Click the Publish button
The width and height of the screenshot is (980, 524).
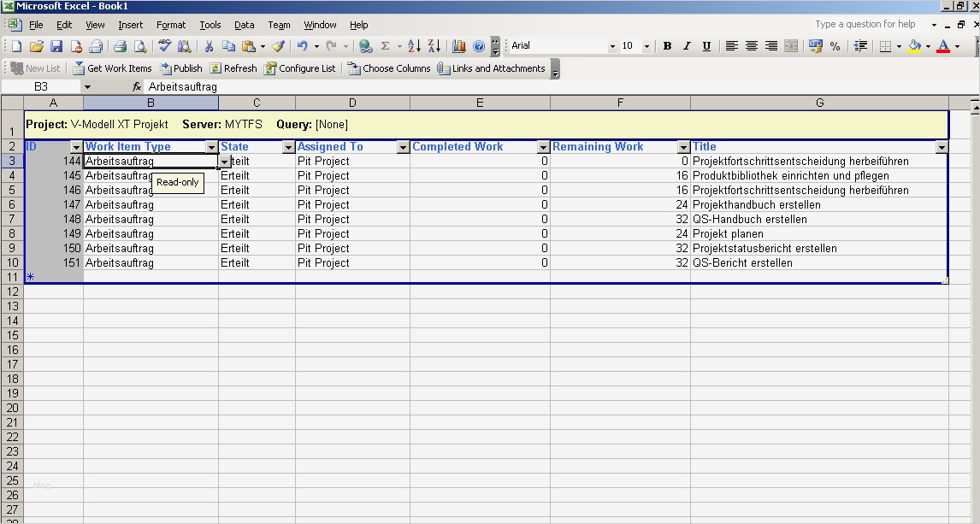(181, 68)
